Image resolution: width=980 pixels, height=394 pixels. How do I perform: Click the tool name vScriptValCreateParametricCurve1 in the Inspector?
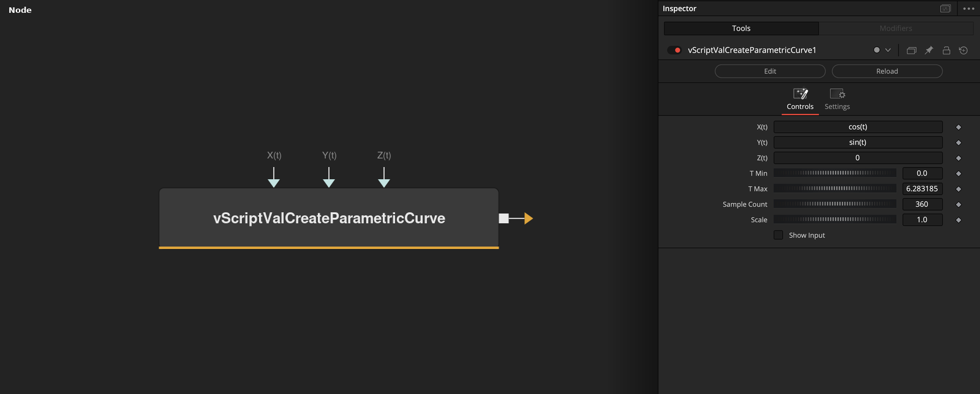tap(752, 50)
